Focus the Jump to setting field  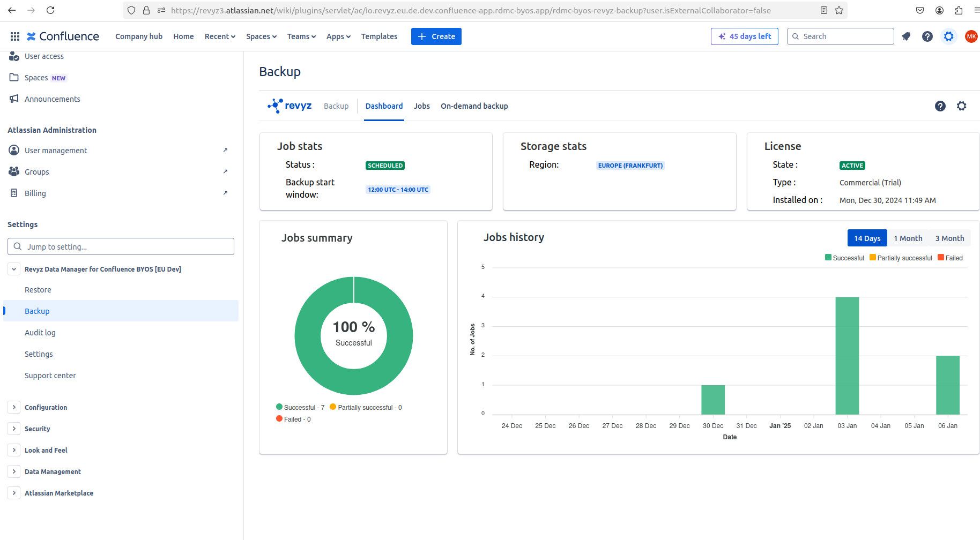[x=121, y=246]
